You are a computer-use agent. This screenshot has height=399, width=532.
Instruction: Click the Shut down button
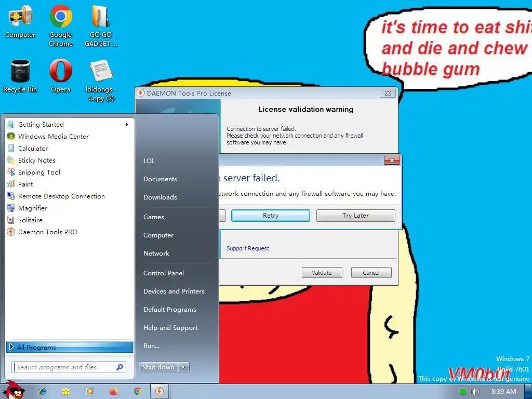pyautogui.click(x=158, y=367)
